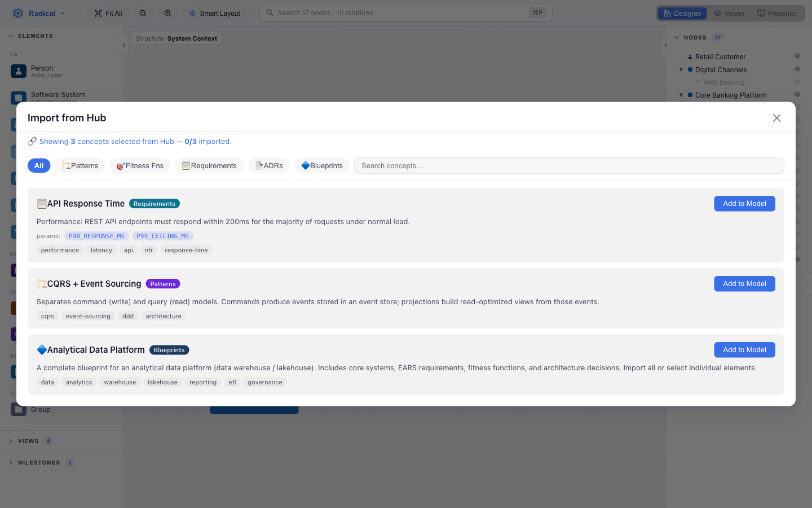Run Smart Layout
Image resolution: width=812 pixels, height=508 pixels.
point(214,13)
